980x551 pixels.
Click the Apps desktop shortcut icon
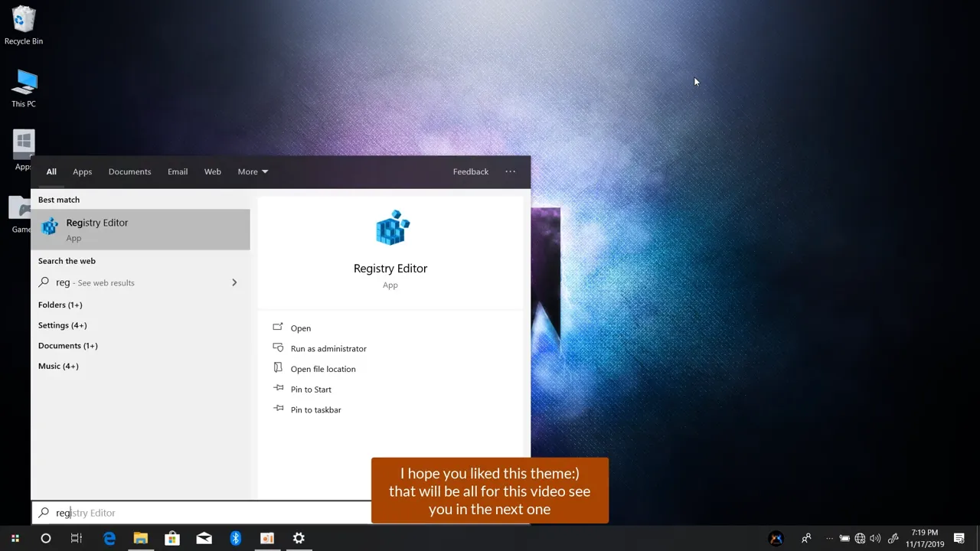pyautogui.click(x=24, y=151)
